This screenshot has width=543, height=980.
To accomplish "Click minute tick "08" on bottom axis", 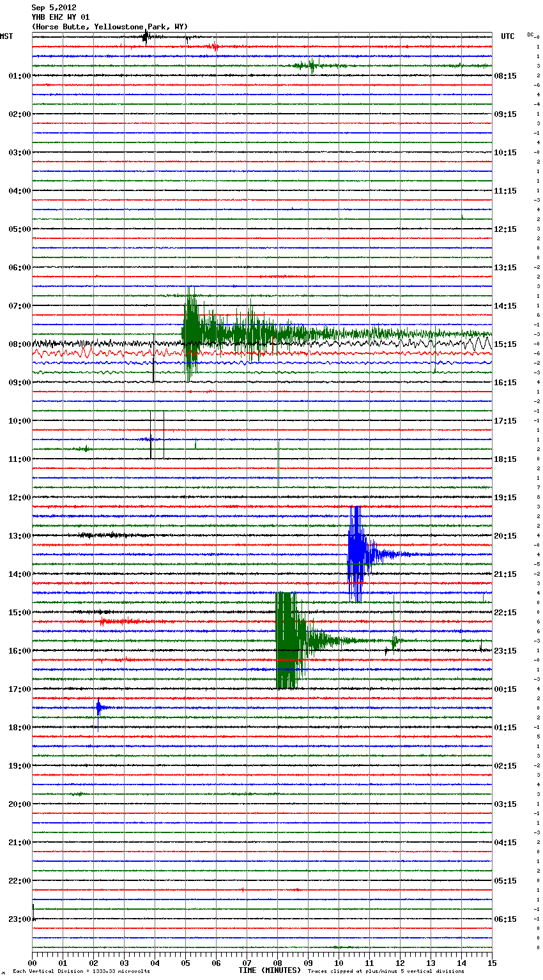I will (277, 962).
